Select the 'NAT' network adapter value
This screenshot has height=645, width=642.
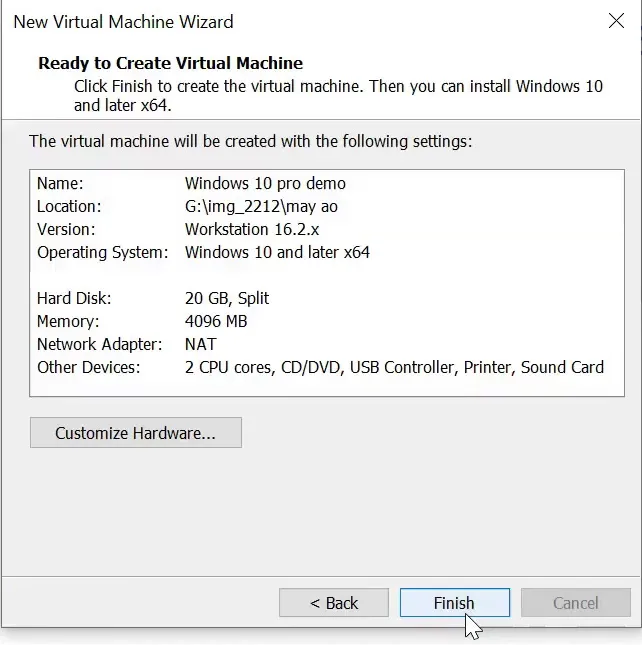201,344
